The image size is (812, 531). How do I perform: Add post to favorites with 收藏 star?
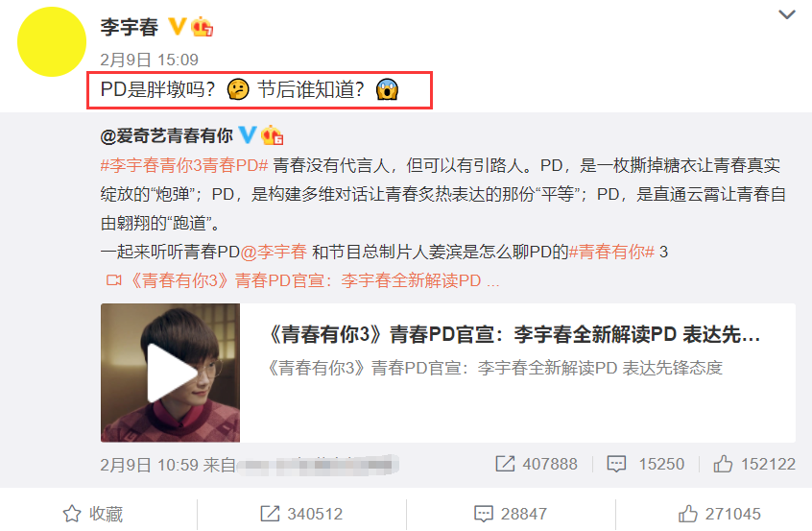93,514
